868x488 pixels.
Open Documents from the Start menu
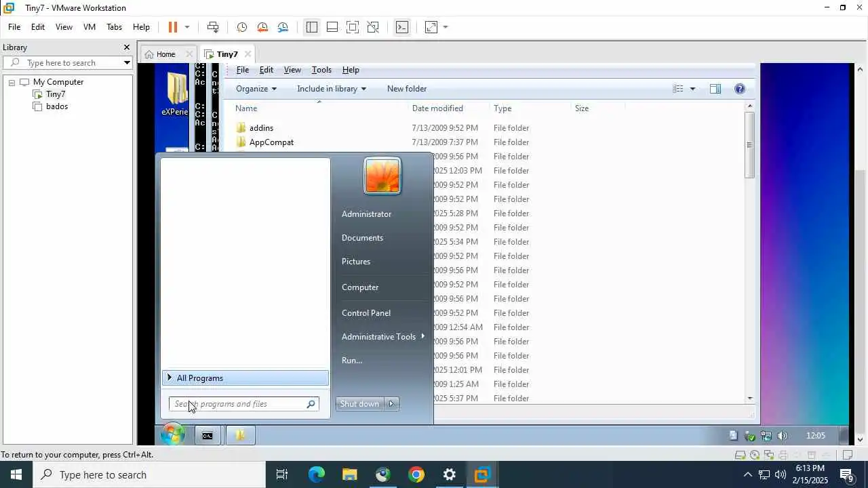tap(363, 238)
